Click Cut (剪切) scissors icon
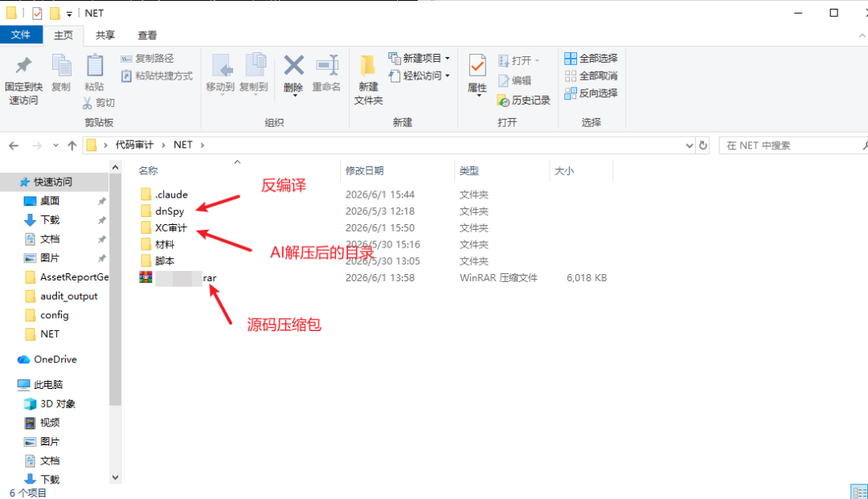Screen dimensions: 868x499 (x=88, y=103)
